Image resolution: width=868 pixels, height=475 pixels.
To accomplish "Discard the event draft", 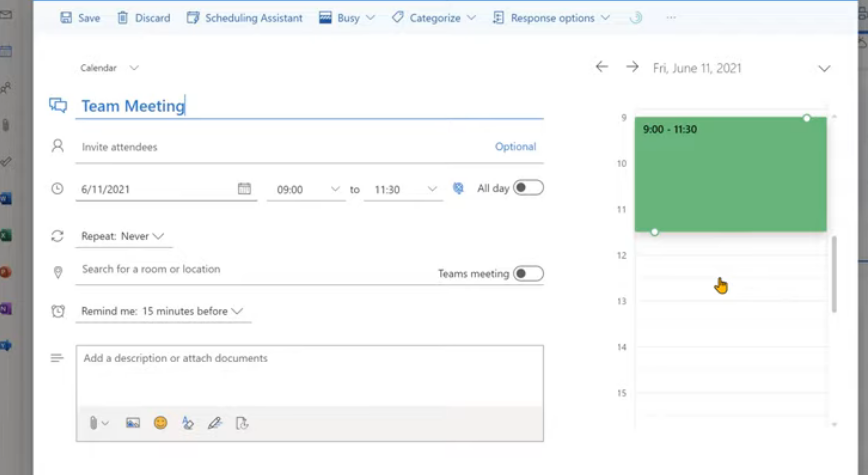I will 144,18.
